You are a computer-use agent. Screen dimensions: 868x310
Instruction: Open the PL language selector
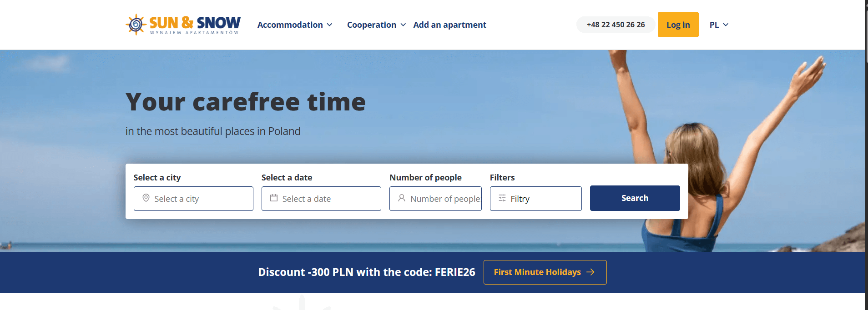[719, 25]
